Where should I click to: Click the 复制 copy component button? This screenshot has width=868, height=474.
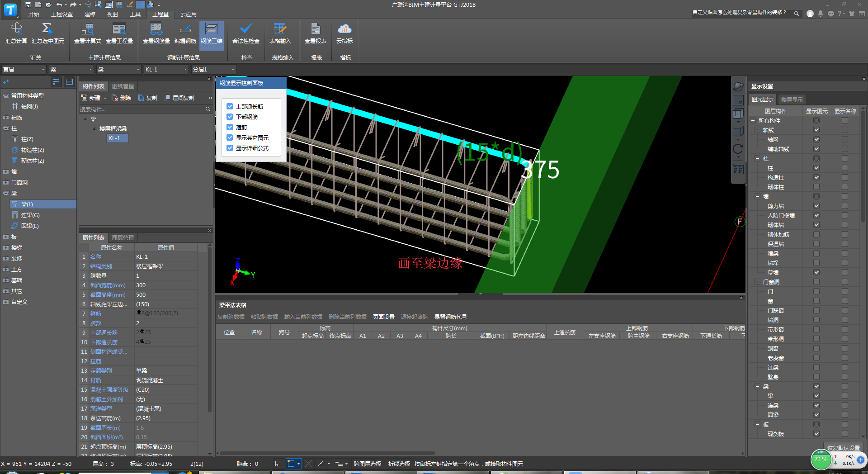tap(148, 98)
